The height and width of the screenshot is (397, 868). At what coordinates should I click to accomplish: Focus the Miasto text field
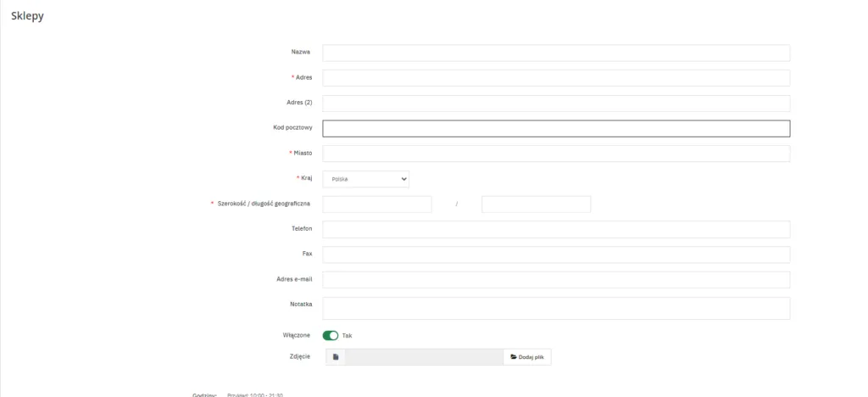pos(556,154)
